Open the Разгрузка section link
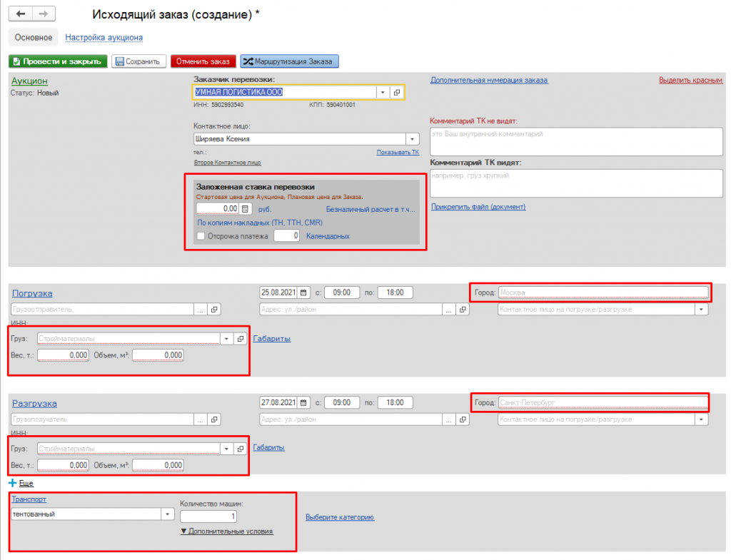This screenshot has width=731, height=560. coord(34,404)
